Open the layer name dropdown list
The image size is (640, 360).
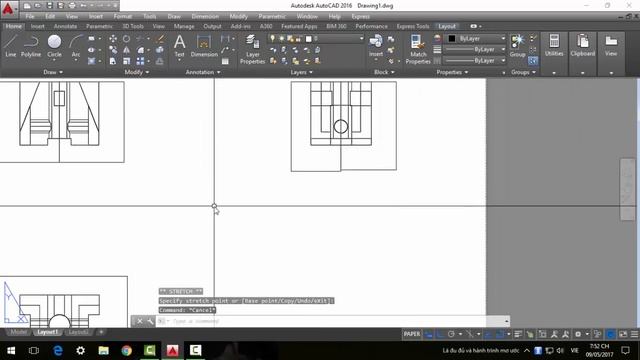coord(361,38)
